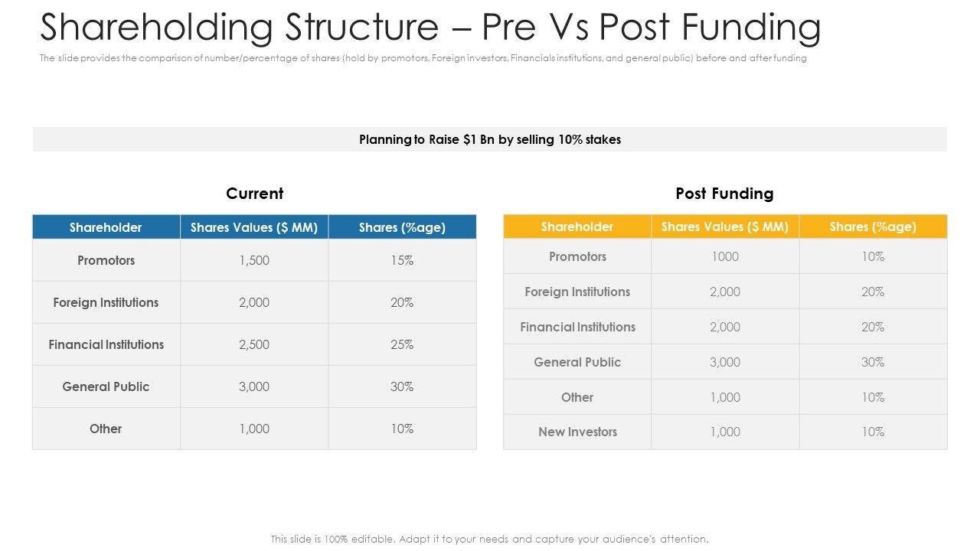Select the orange "Shares Values ($ MM)" header
This screenshot has width=980, height=551.
point(724,227)
